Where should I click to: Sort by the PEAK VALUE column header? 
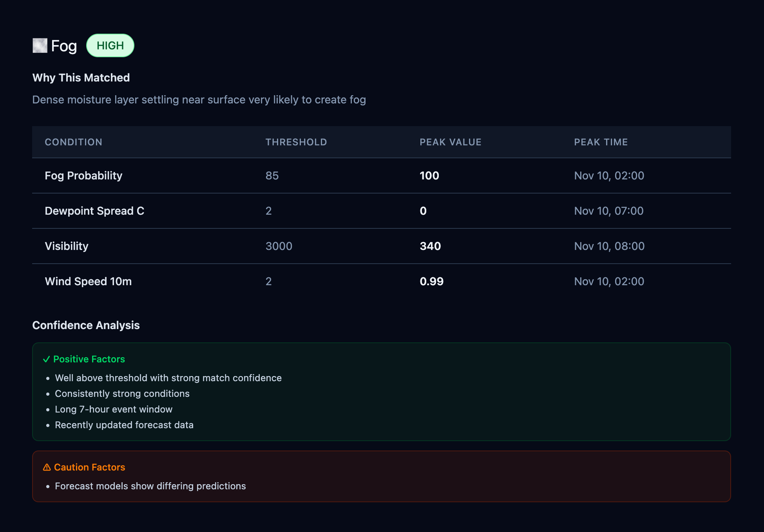(x=450, y=142)
